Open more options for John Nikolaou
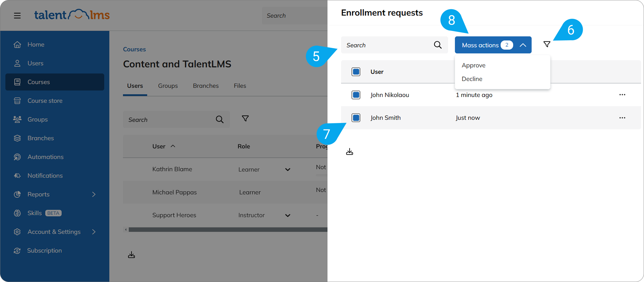644x282 pixels. point(622,95)
